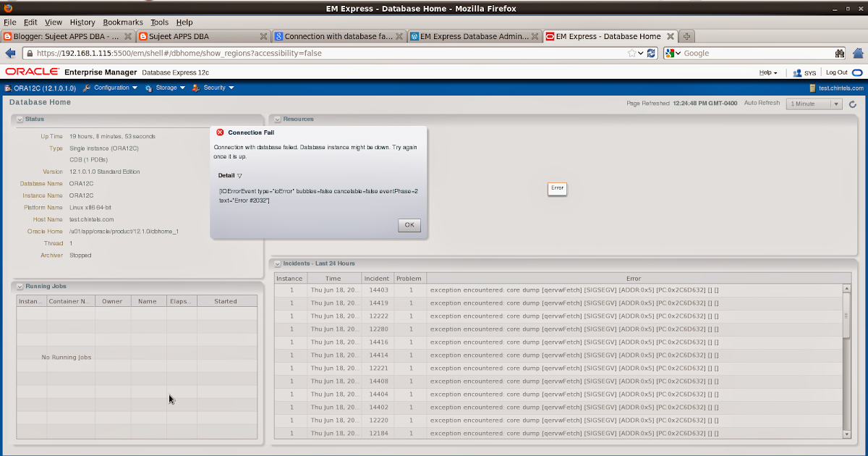Click the Firefox Home icon
Screen dimensions: 868x456
(858, 53)
